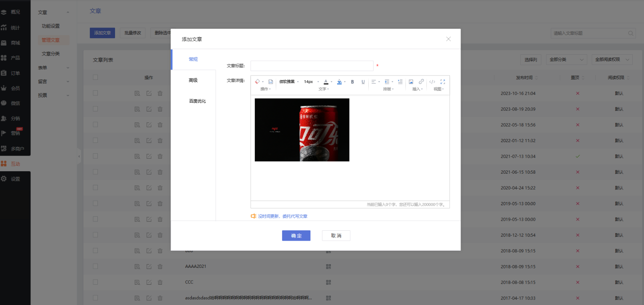Open the background color dropdown arrow
644x305 pixels.
click(345, 82)
